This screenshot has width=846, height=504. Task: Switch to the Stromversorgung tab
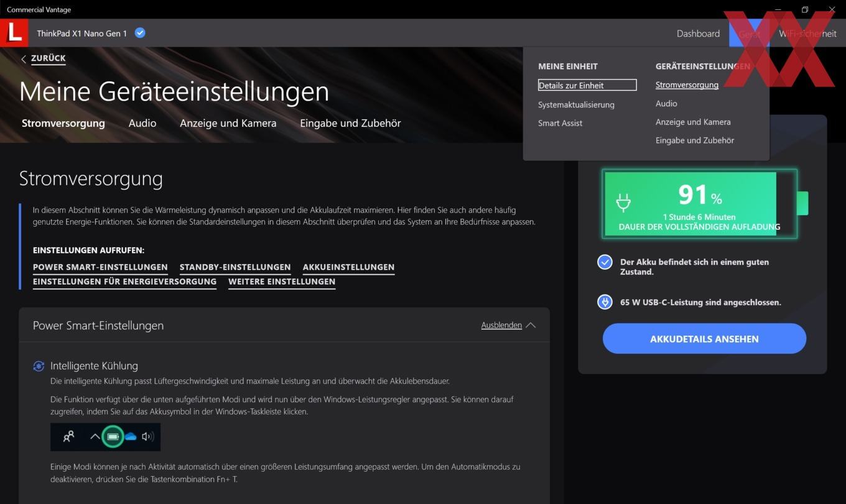[63, 123]
